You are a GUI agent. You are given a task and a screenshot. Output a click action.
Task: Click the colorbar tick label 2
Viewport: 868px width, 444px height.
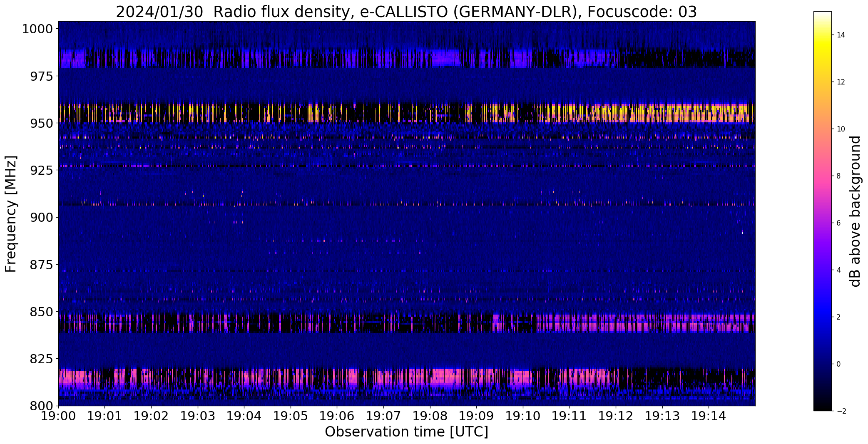point(838,317)
